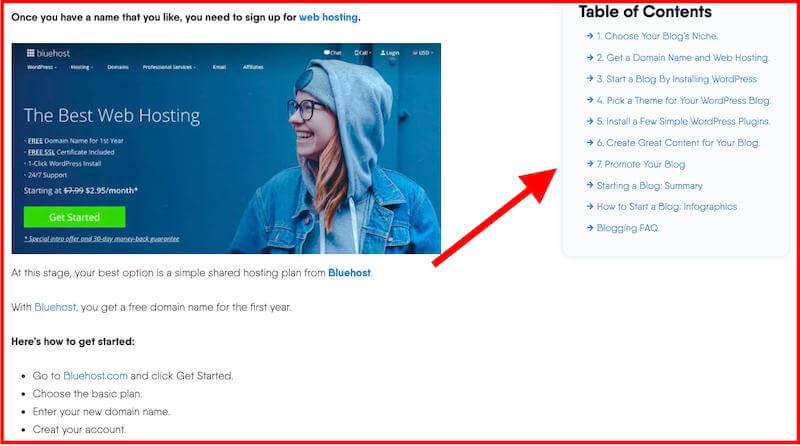
Task: Click arrow icon beside 'Starting a Blog: Summary'
Action: click(590, 185)
